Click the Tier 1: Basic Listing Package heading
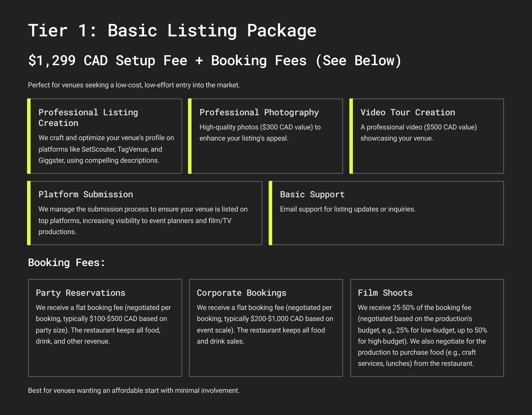The image size is (532, 415). tap(172, 31)
